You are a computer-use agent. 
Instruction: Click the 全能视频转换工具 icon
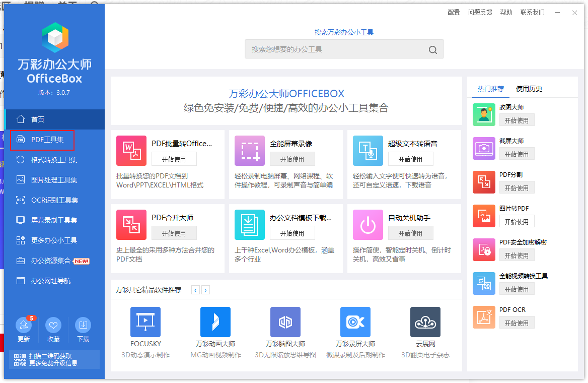pos(484,284)
